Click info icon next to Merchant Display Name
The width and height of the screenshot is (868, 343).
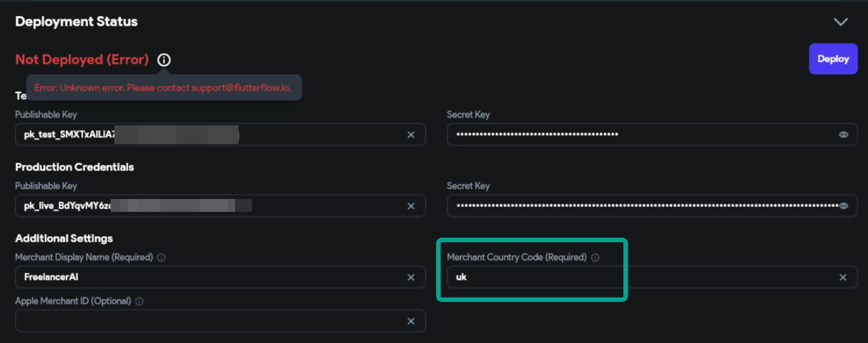coord(161,257)
